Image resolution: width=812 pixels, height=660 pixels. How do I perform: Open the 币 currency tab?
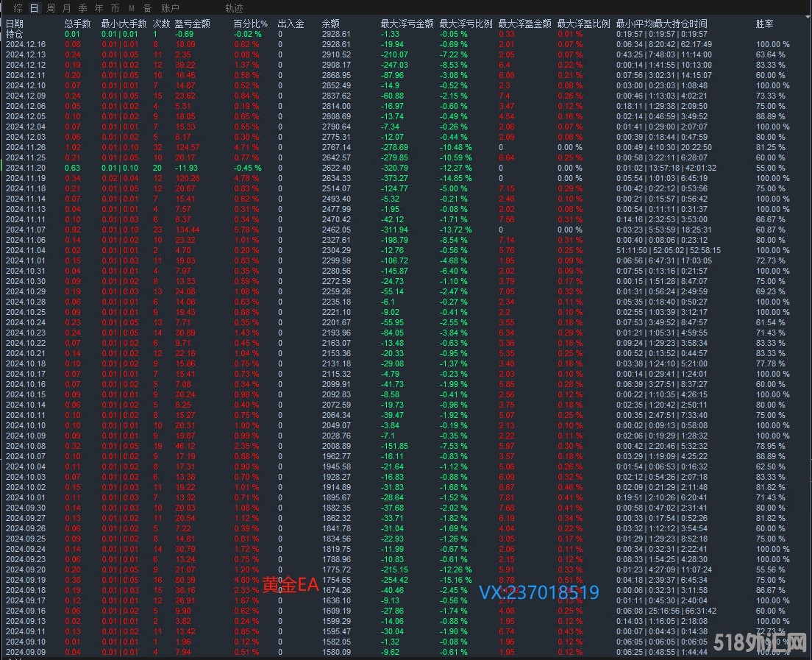click(115, 8)
